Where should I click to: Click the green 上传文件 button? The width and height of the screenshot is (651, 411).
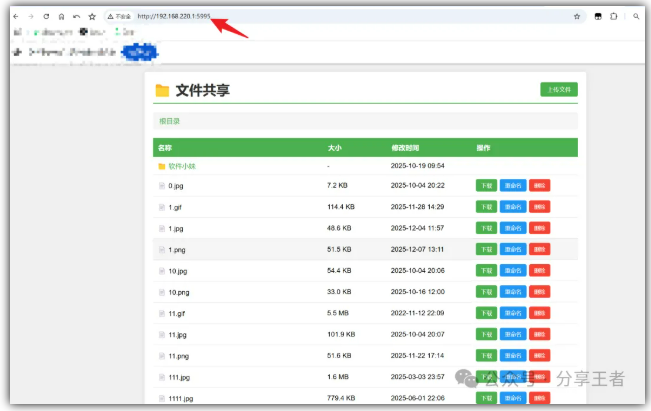(x=559, y=90)
